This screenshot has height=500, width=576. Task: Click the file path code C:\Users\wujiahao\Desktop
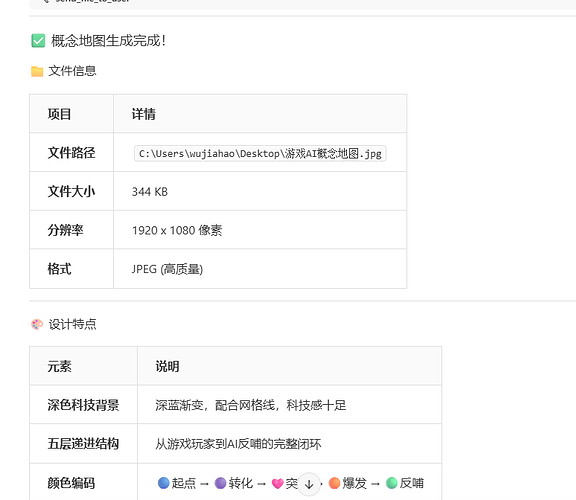coord(260,154)
